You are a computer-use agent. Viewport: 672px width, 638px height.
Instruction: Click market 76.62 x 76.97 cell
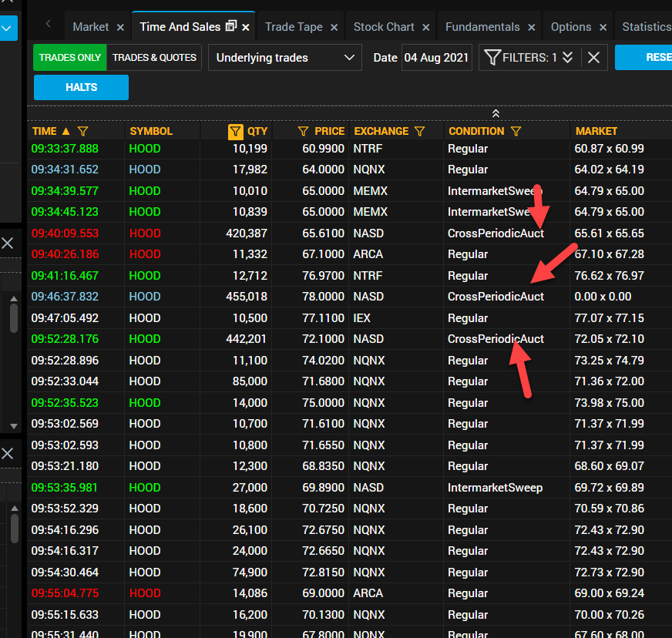tap(609, 276)
